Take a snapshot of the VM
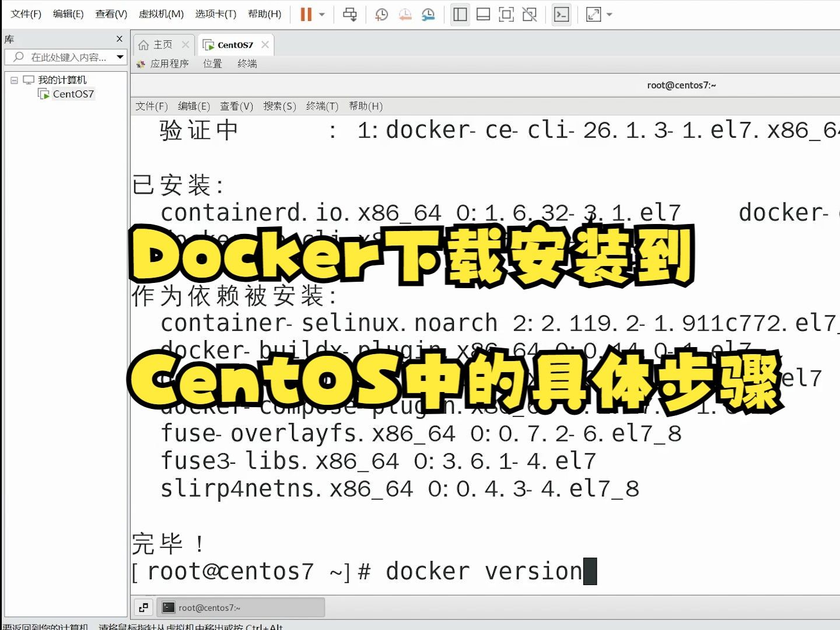 click(x=381, y=15)
